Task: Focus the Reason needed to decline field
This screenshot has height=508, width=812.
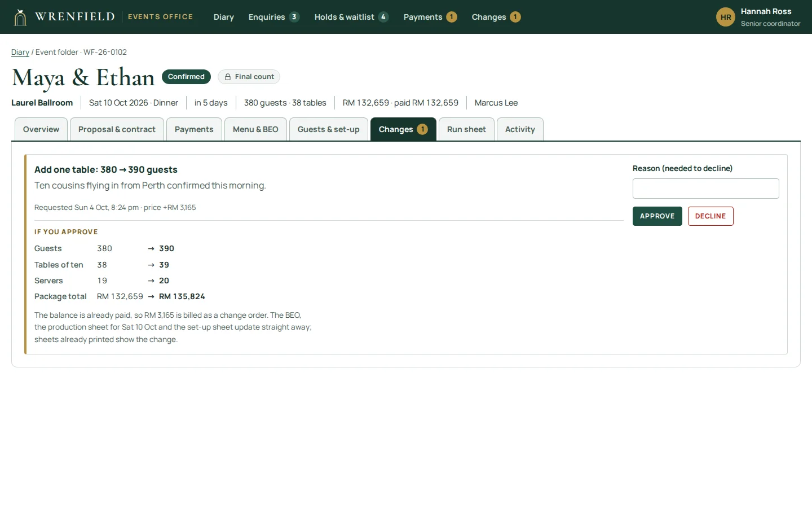Action: click(706, 189)
